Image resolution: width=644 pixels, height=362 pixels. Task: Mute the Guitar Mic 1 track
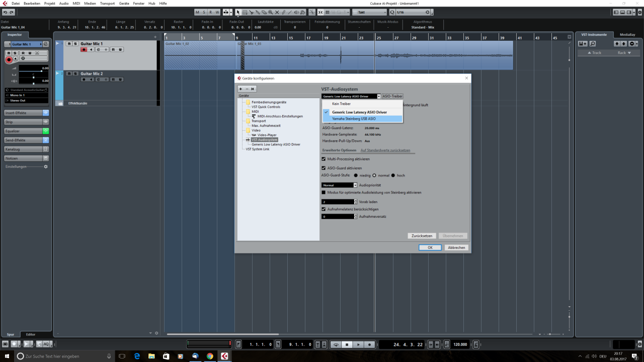tap(69, 44)
